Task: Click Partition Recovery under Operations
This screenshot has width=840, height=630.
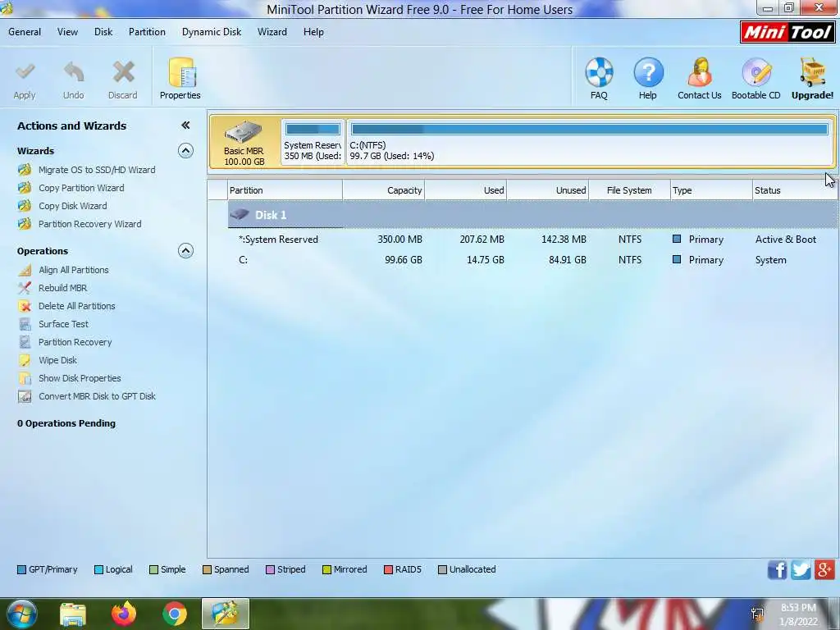Action: pyautogui.click(x=75, y=342)
